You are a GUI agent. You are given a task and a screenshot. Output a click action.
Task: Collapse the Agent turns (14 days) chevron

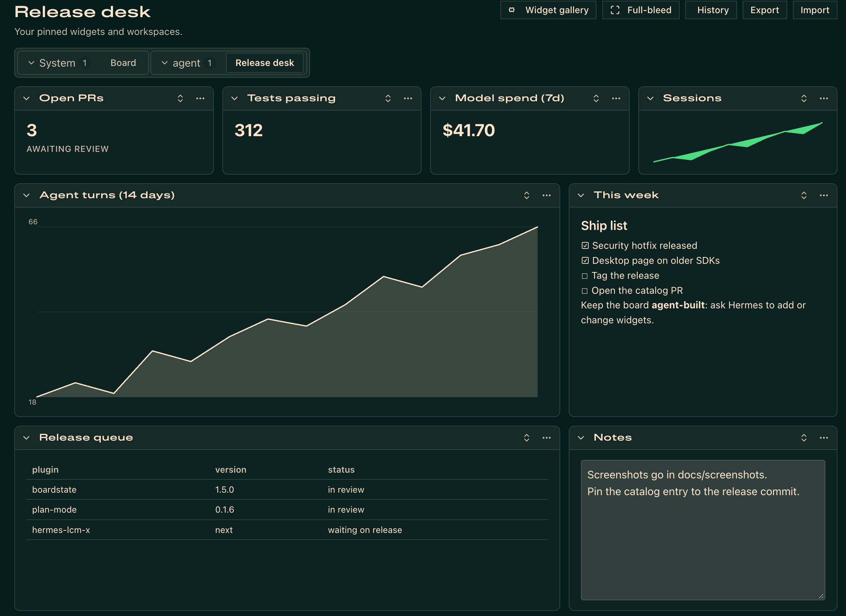[x=26, y=195]
